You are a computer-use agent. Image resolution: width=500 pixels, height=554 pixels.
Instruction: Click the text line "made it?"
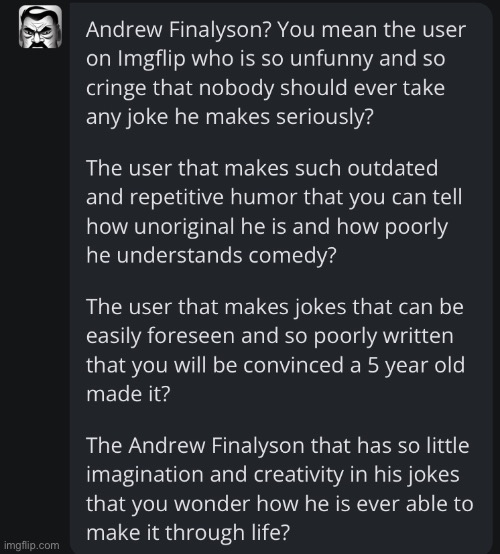coord(128,394)
